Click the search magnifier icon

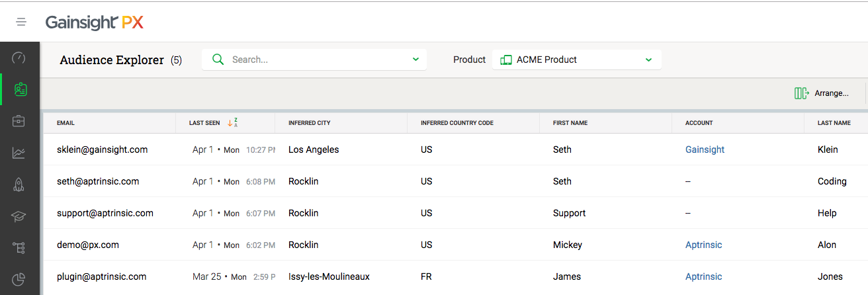(218, 60)
